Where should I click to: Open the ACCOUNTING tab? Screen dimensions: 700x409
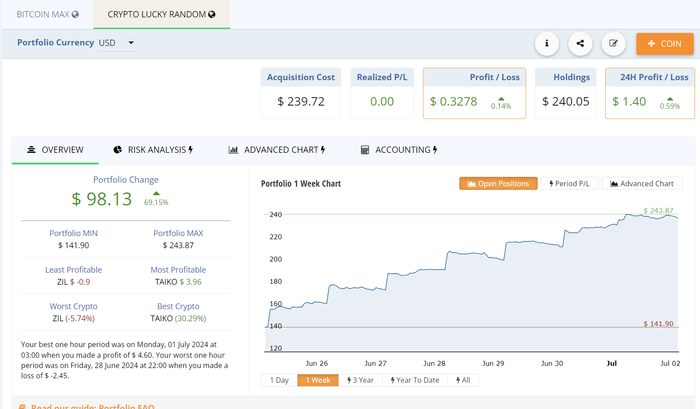pos(399,150)
